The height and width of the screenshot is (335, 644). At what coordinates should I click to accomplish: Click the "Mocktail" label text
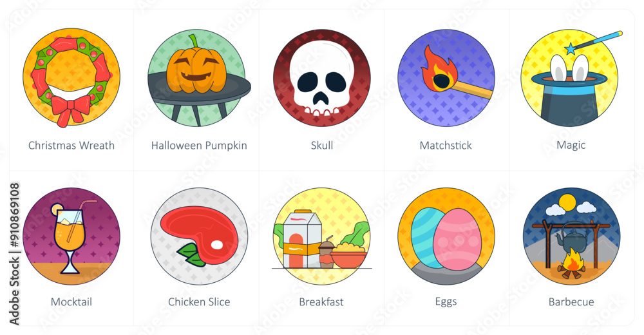point(71,301)
